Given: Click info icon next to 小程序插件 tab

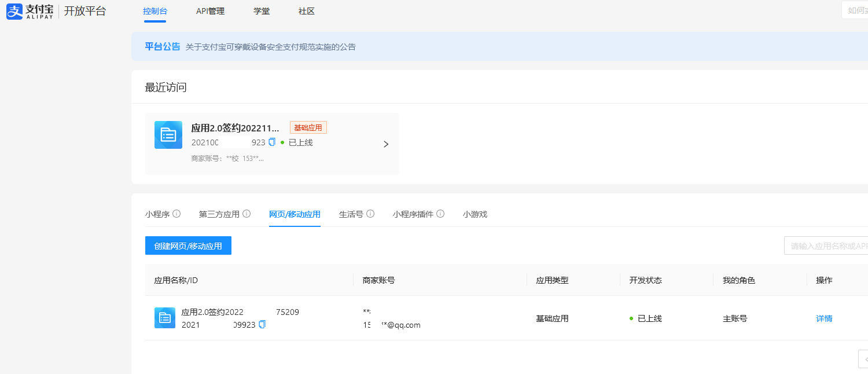Looking at the screenshot, I should (440, 214).
